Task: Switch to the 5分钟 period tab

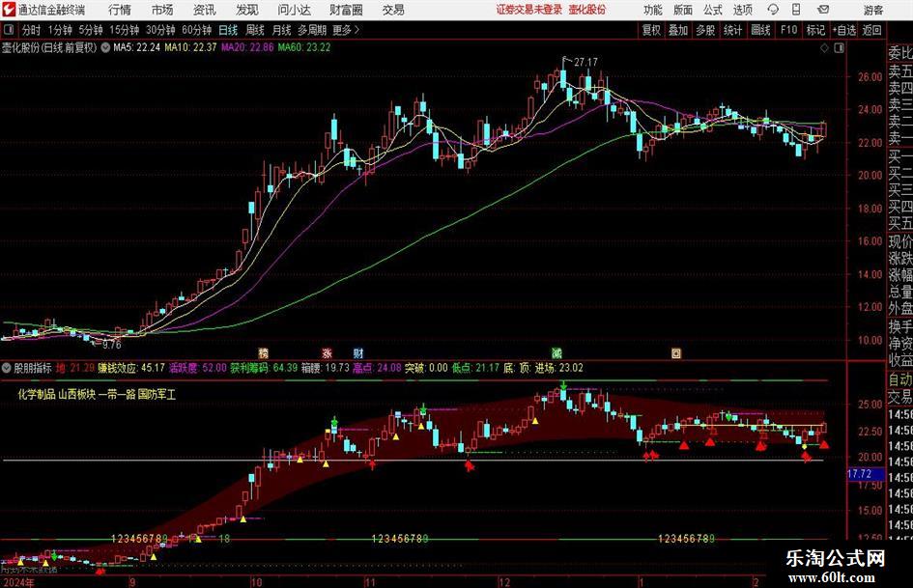Action: (x=91, y=30)
